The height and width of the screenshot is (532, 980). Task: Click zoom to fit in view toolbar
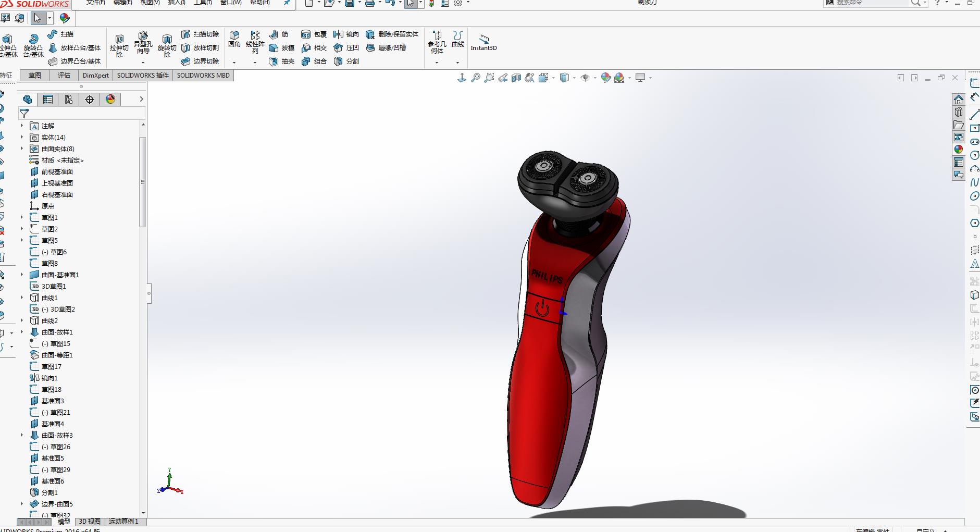click(x=476, y=78)
